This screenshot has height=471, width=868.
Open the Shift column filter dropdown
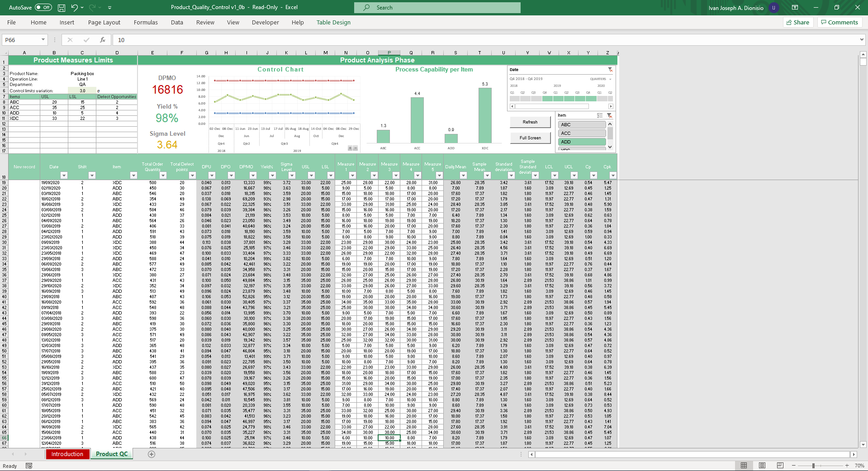92,176
